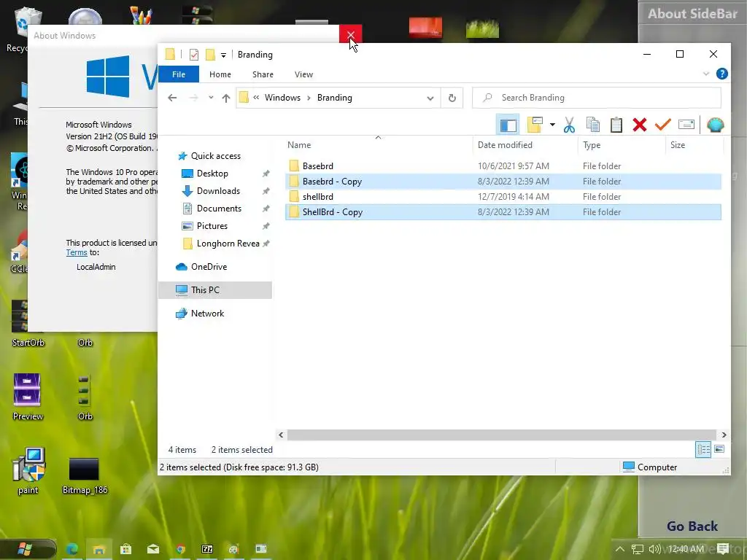Open the Terms link in About Windows
747x560 pixels.
pyautogui.click(x=76, y=253)
